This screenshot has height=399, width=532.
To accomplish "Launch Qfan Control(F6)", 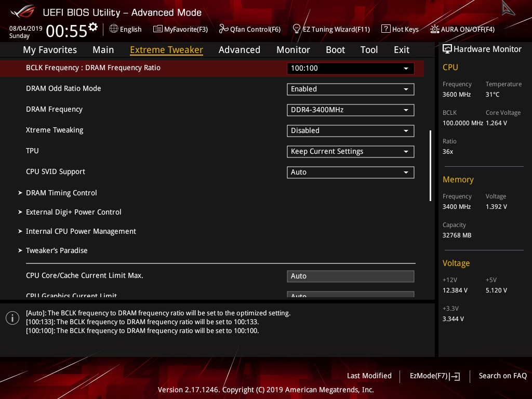I will point(250,29).
